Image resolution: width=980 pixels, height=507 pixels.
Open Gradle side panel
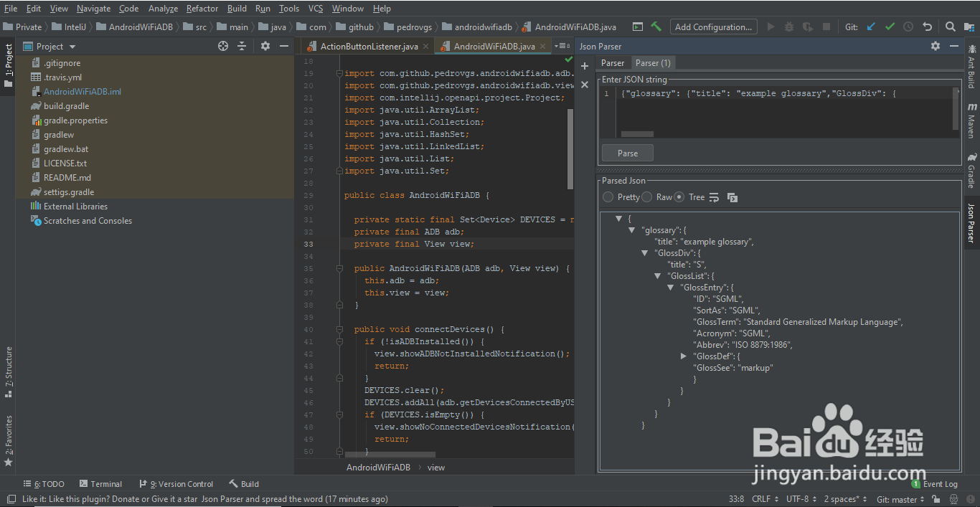pyautogui.click(x=971, y=171)
